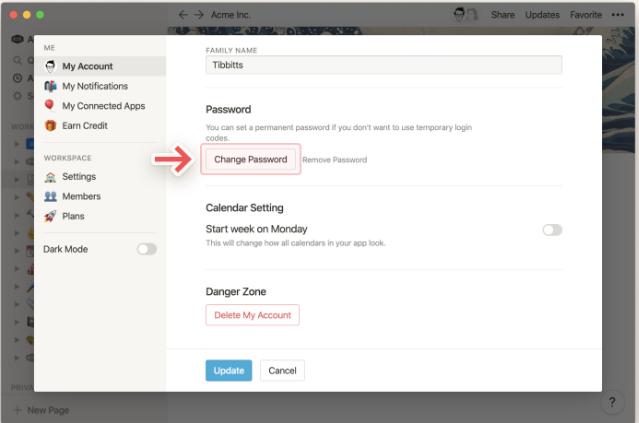Click the Family Name text field
This screenshot has width=639, height=423.
(383, 65)
